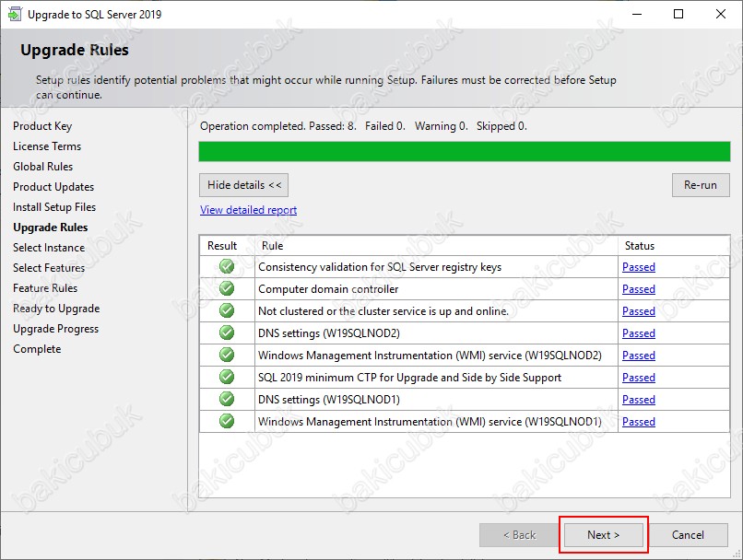The width and height of the screenshot is (743, 560).
Task: Select the Select Features step
Action: [x=49, y=268]
